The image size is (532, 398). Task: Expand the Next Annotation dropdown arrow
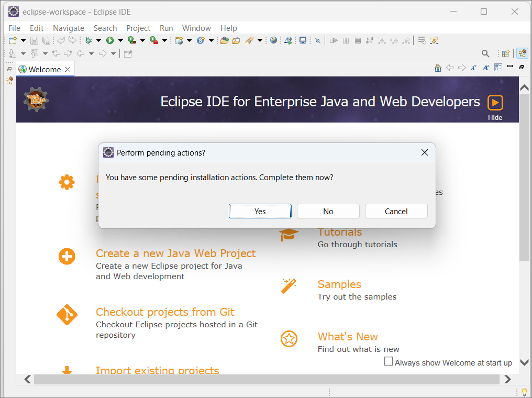click(23, 53)
